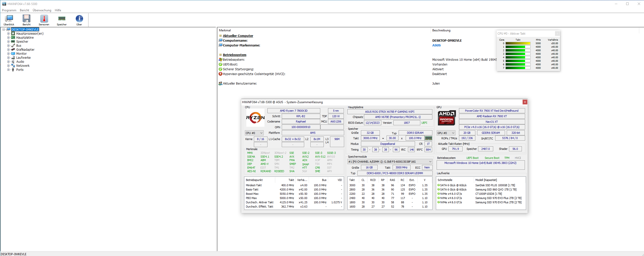This screenshot has height=256, width=644.
Task: Click the Merkmal column header
Action: pyautogui.click(x=324, y=30)
